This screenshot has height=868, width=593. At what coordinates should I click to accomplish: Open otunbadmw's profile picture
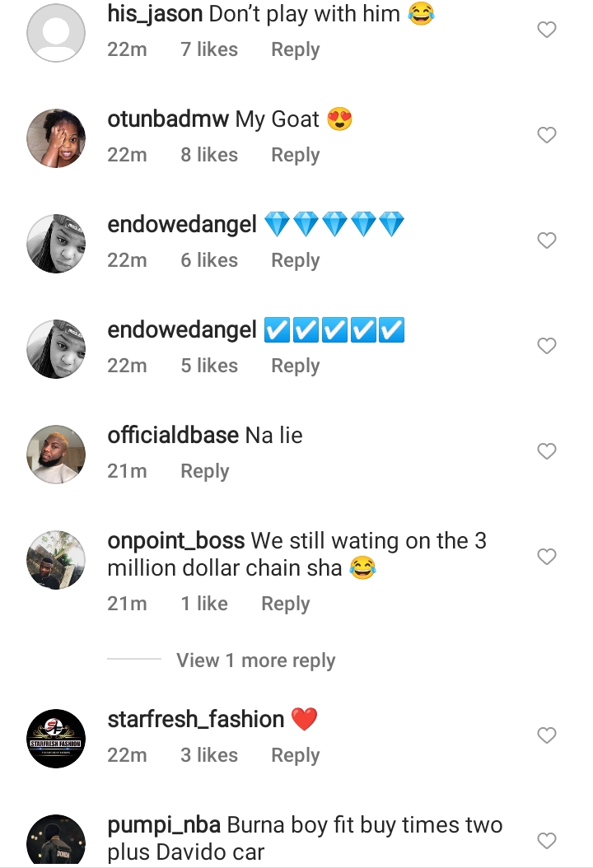[x=56, y=138]
